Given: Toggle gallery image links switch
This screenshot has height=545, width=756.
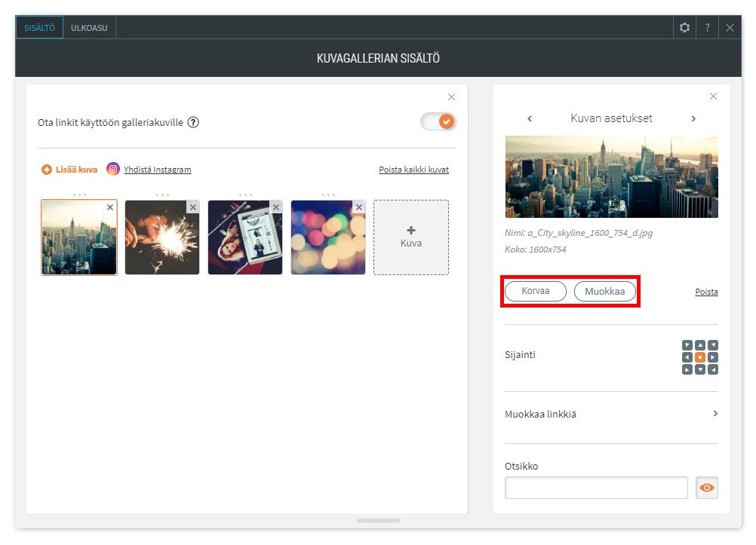Looking at the screenshot, I should tap(438, 121).
